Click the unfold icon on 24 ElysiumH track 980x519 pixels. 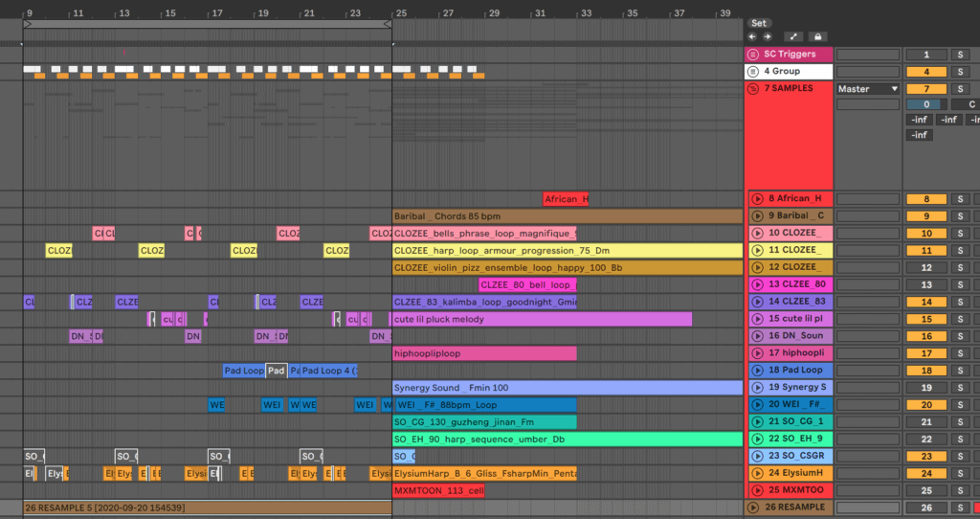tap(757, 473)
